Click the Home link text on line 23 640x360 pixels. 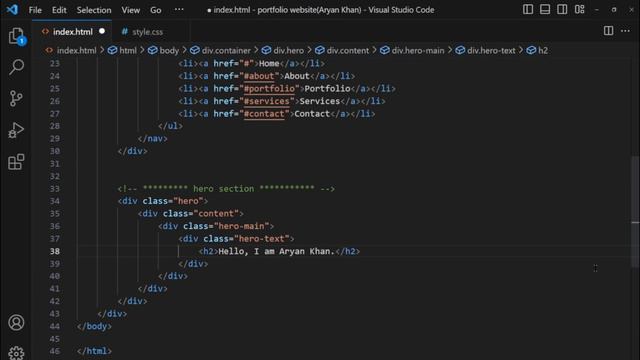tap(269, 63)
